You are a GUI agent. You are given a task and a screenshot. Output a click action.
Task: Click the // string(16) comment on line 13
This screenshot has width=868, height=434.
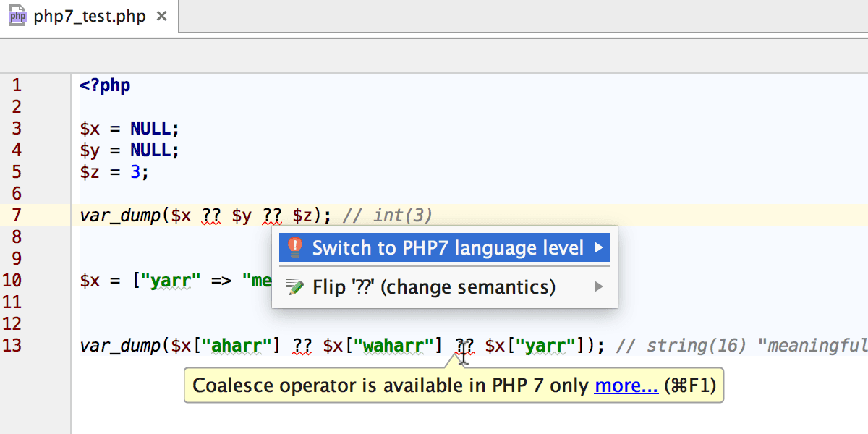point(741,346)
